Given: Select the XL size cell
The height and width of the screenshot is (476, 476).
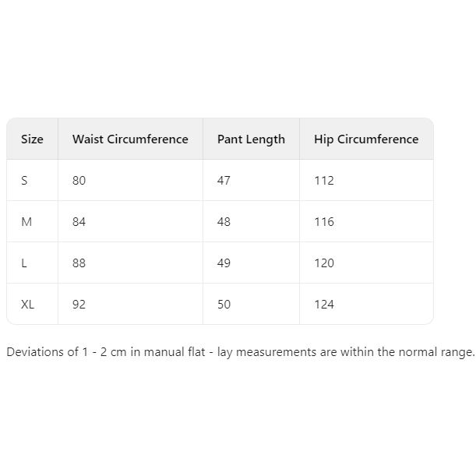Looking at the screenshot, I should pos(27,305).
